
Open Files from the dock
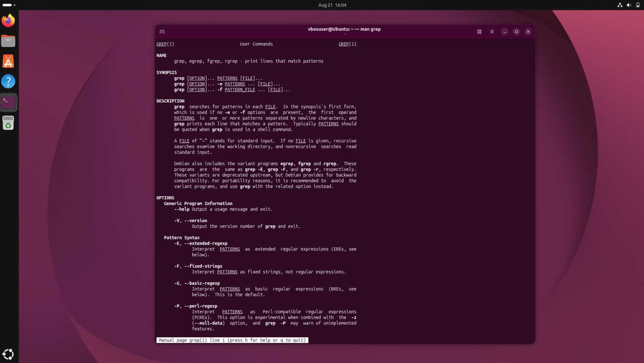coord(8,41)
